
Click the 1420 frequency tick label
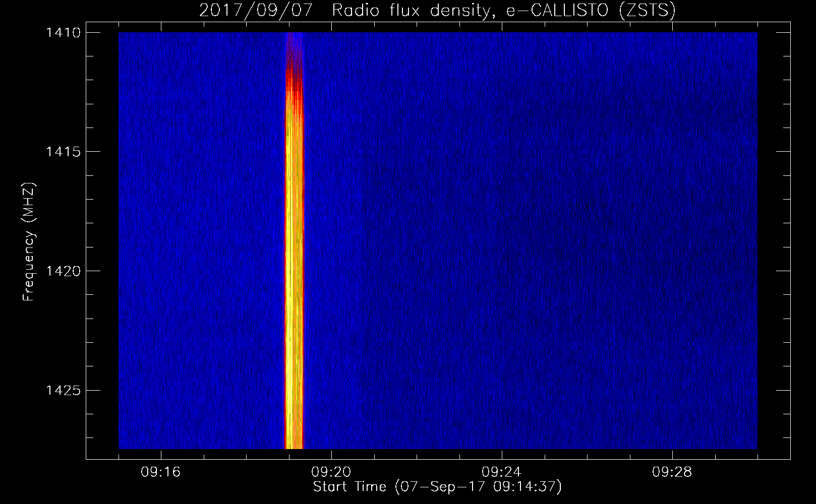pos(63,271)
